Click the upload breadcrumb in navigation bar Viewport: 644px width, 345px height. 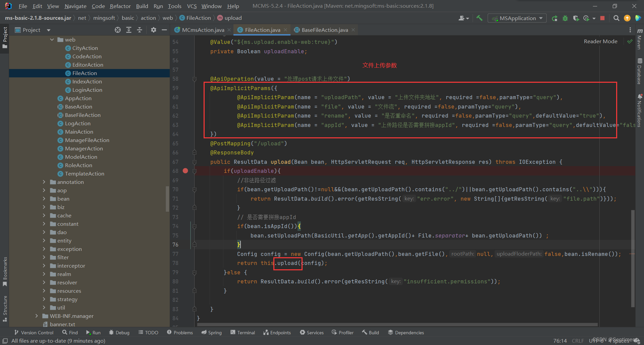[229, 18]
